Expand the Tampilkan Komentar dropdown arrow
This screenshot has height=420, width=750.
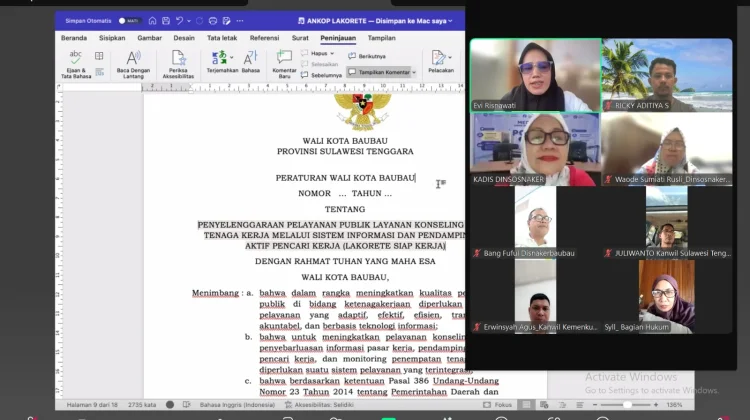(414, 72)
